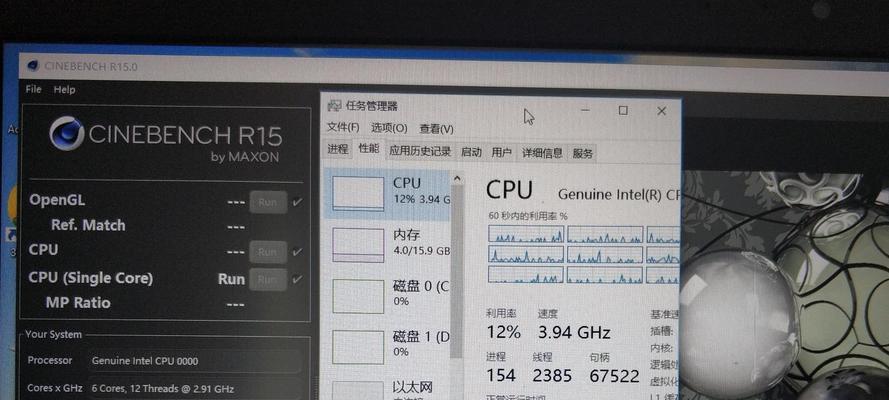Click the 154 processes count
Viewport: 889px width, 400px height.
click(501, 375)
